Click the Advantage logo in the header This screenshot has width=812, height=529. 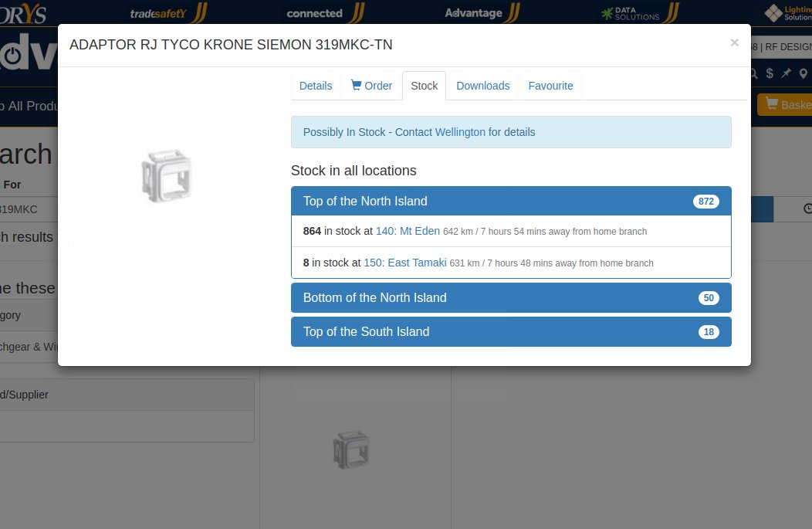482,12
